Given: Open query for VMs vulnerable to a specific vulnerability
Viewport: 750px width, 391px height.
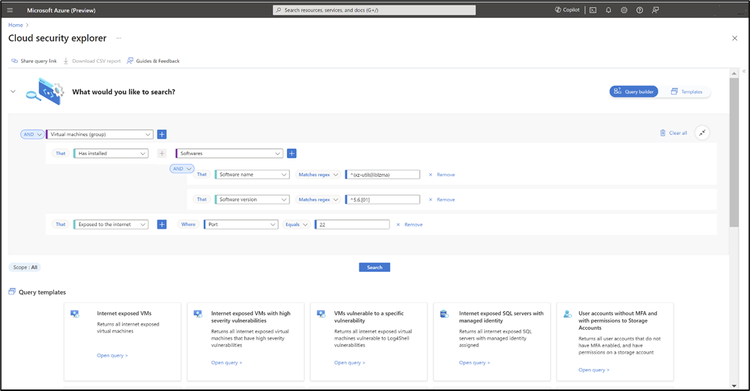Looking at the screenshot, I should (349, 363).
